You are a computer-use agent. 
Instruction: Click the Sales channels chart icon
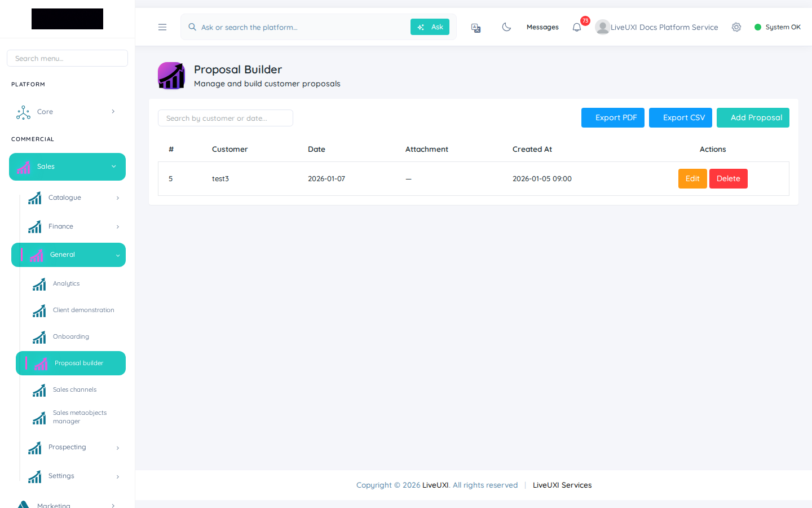point(39,390)
